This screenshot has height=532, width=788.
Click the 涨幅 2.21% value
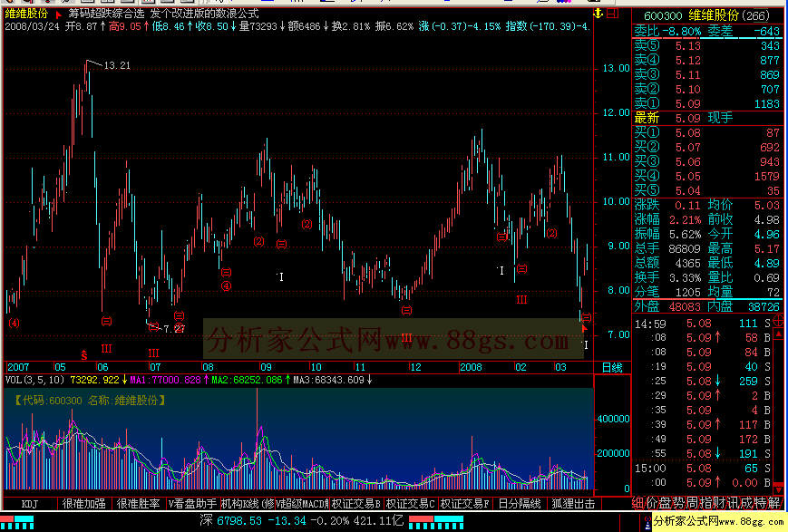685,220
